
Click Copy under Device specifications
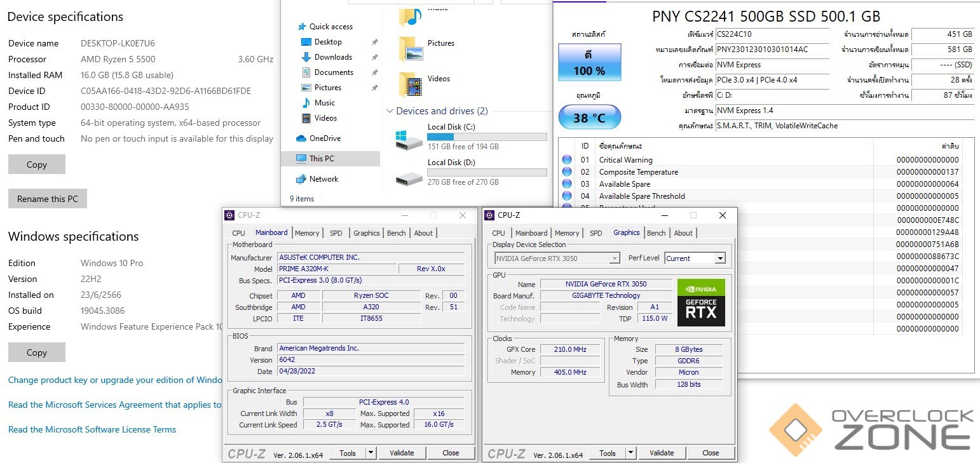click(37, 164)
